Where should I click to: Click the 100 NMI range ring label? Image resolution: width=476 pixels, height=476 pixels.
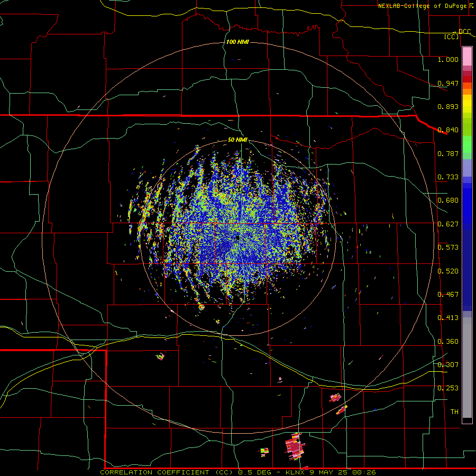(x=237, y=42)
